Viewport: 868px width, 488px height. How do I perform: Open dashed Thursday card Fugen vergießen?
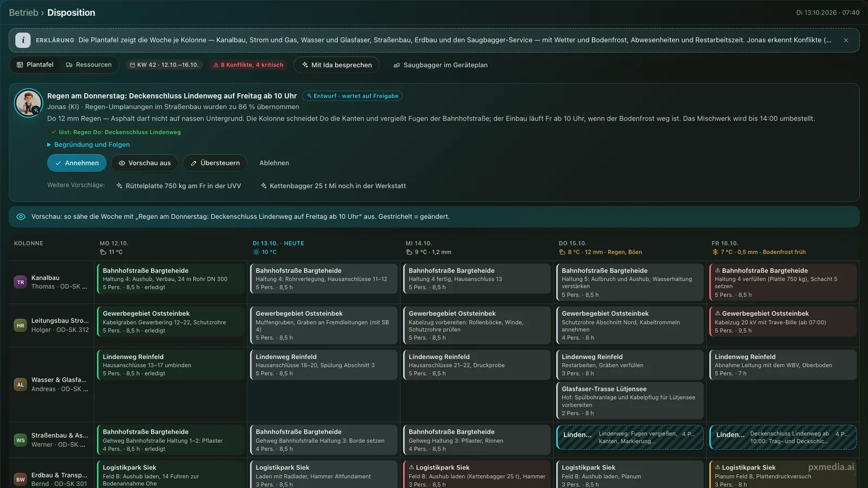(630, 438)
